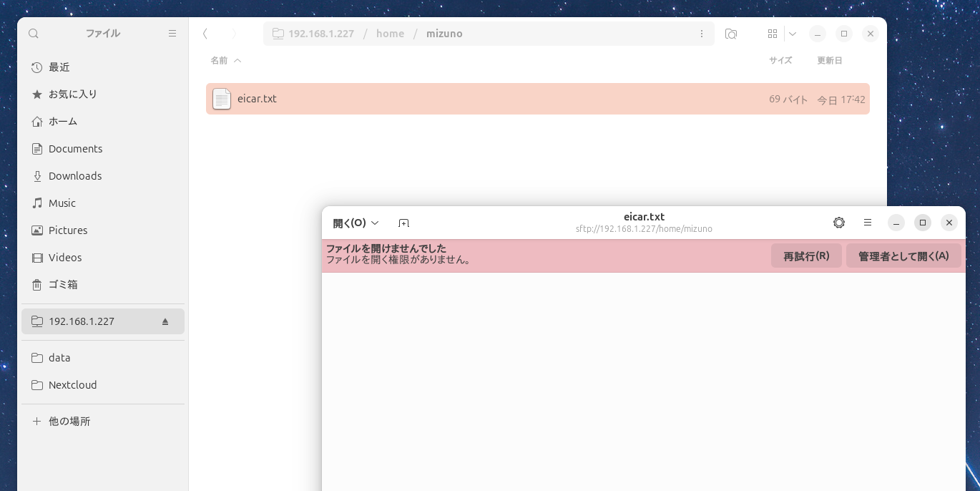This screenshot has width=980, height=491.
Task: Click 管理者として開く(A) button
Action: tap(903, 256)
